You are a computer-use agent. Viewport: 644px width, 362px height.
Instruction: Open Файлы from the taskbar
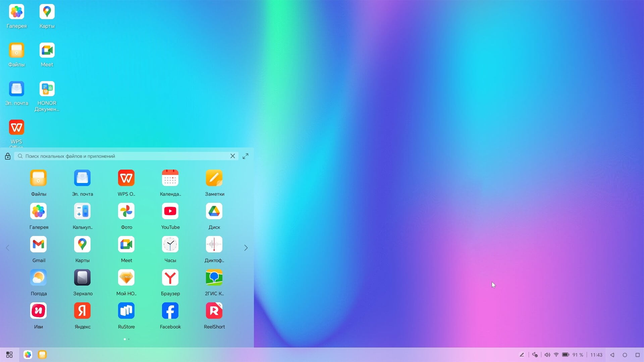coord(42,355)
